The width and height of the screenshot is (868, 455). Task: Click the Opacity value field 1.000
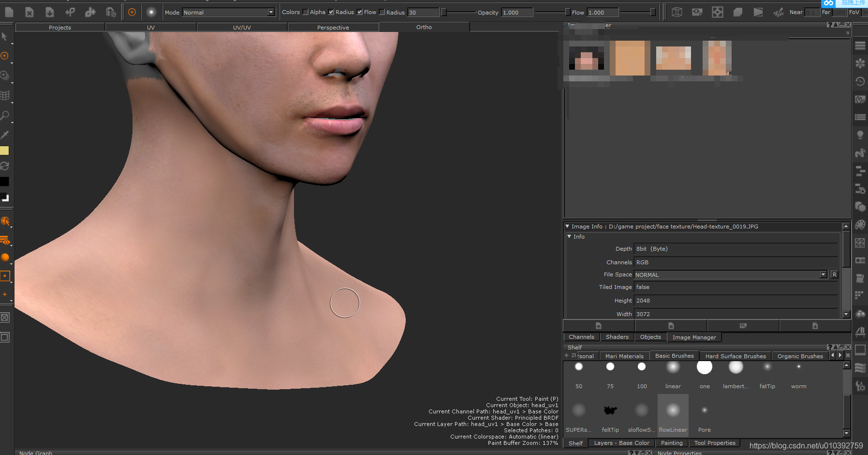click(x=517, y=13)
